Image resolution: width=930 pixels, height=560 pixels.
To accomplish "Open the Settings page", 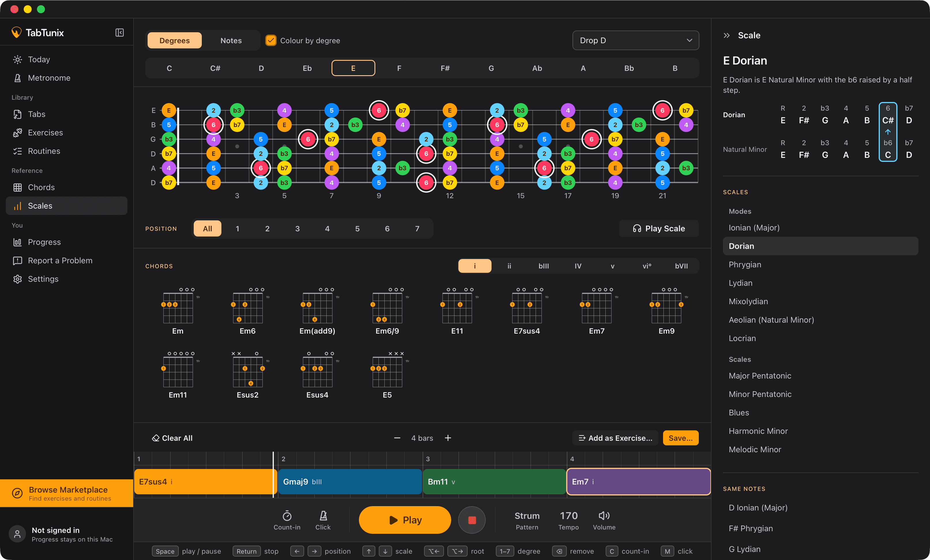I will pos(66,279).
